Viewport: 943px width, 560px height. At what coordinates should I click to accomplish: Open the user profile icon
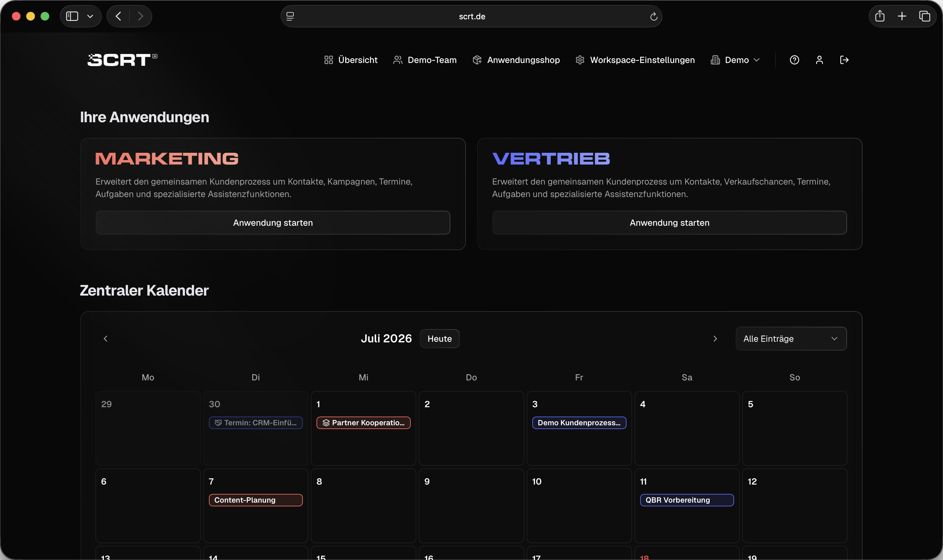(x=819, y=60)
